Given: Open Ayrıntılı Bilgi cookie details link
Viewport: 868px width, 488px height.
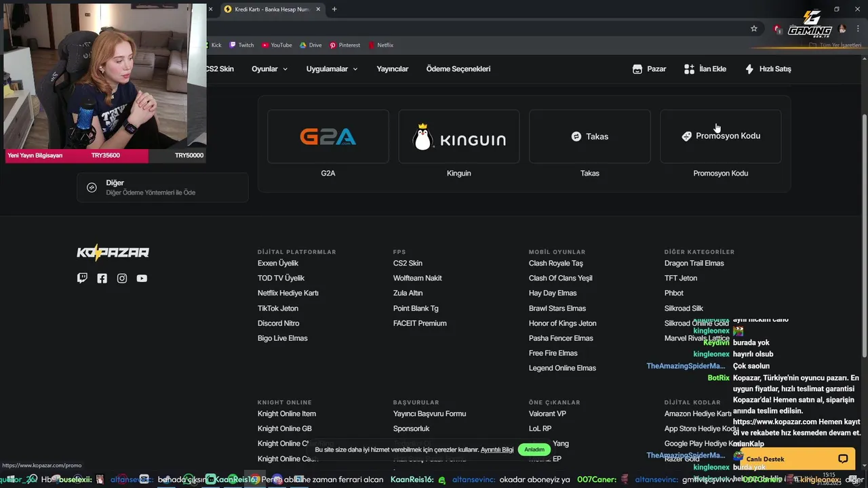Looking at the screenshot, I should [497, 449].
